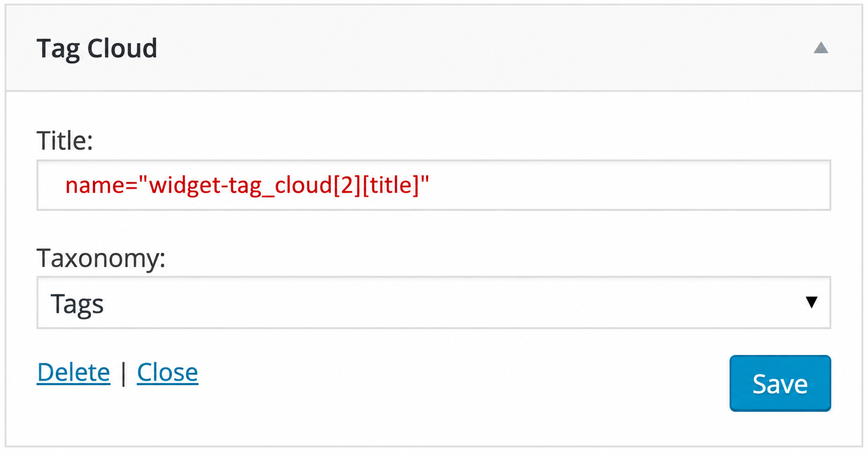Toggle widget panel via the gray up arrow
Image resolution: width=868 pixels, height=457 pixels.
821,48
